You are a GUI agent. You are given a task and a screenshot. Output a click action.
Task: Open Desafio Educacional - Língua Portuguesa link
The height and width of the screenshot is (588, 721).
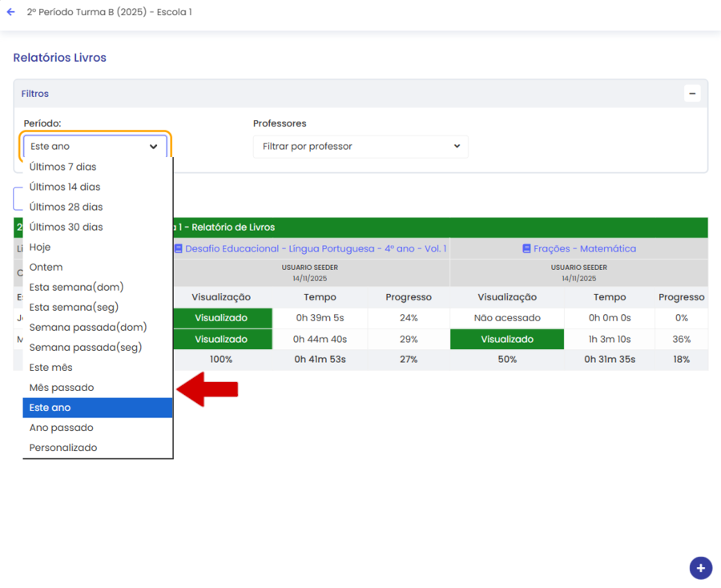(316, 249)
